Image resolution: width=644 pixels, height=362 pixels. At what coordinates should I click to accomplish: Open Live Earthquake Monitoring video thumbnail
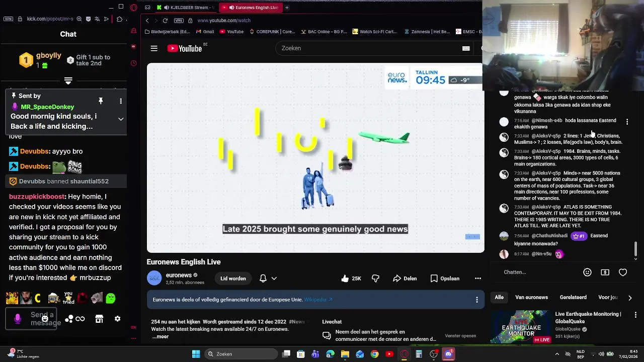click(x=521, y=327)
